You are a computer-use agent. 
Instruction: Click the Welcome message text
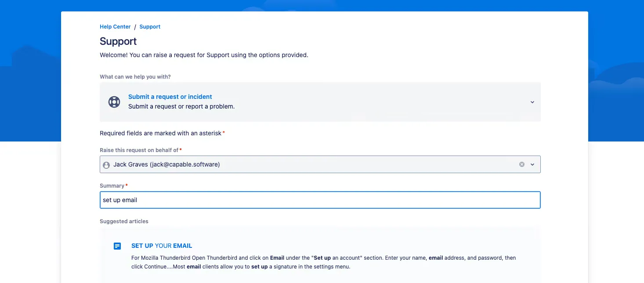coord(204,55)
